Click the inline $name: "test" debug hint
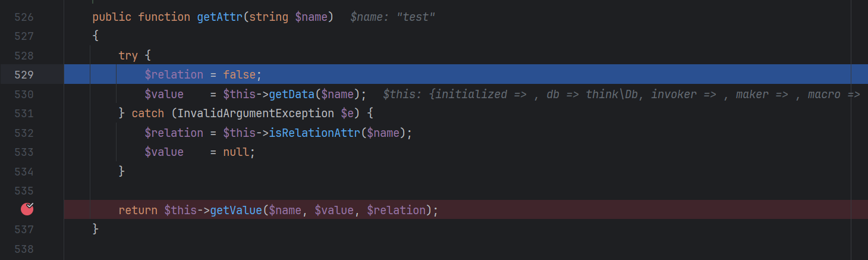Image resolution: width=868 pixels, height=260 pixels. click(x=393, y=17)
